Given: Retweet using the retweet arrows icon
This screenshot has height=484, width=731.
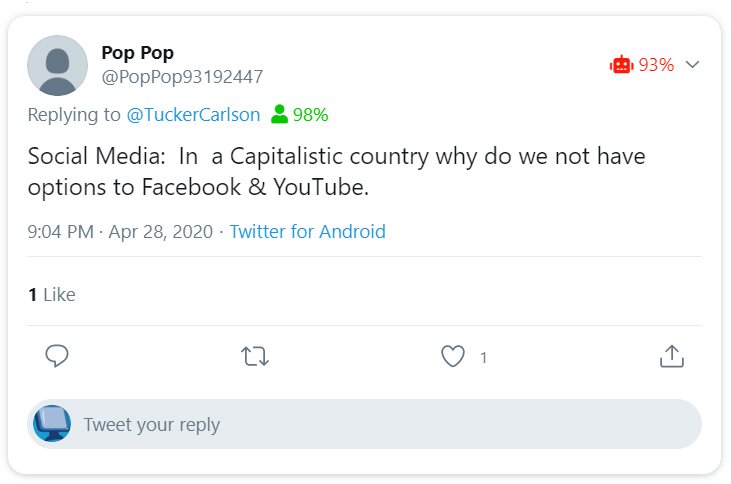Looking at the screenshot, I should pos(256,356).
